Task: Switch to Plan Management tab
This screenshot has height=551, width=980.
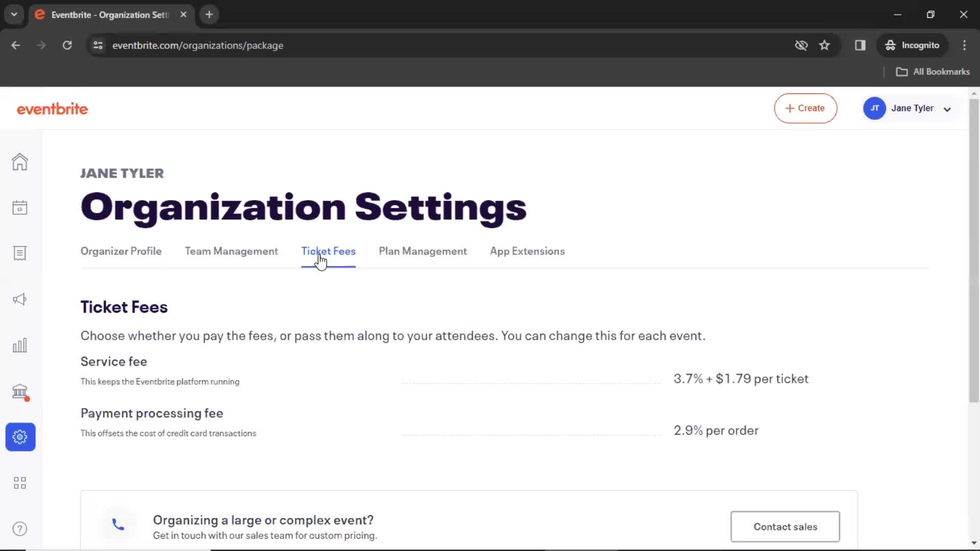Action: (423, 251)
